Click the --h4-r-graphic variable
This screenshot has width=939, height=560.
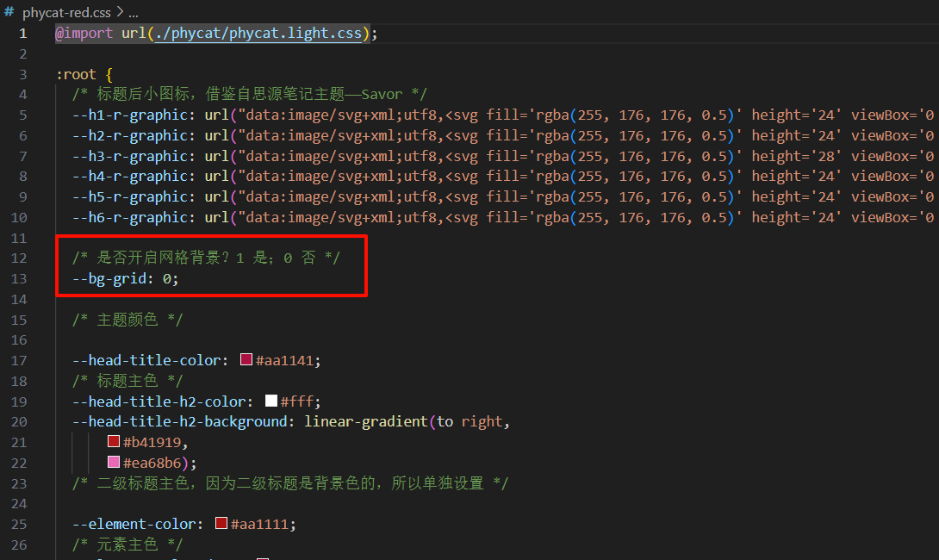130,176
